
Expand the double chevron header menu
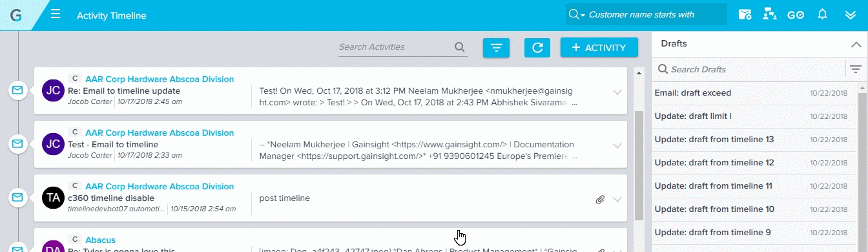coord(851,15)
